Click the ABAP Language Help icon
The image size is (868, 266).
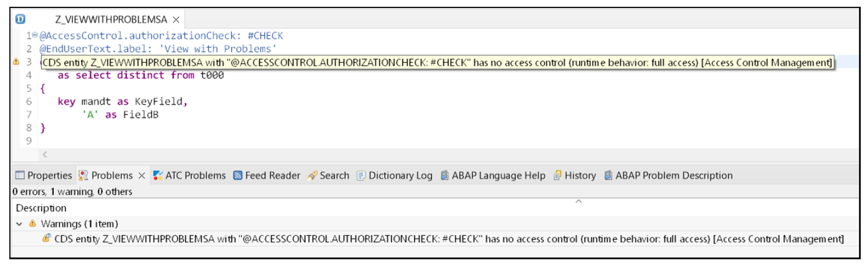tap(445, 175)
